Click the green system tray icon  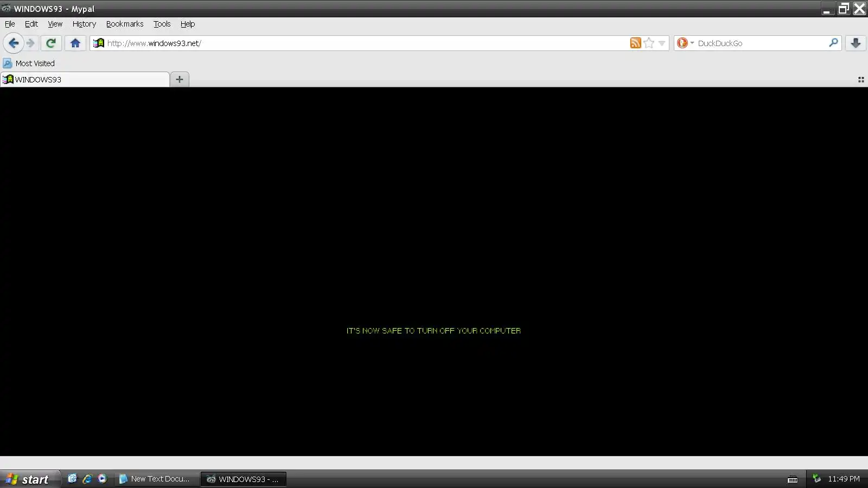click(816, 478)
